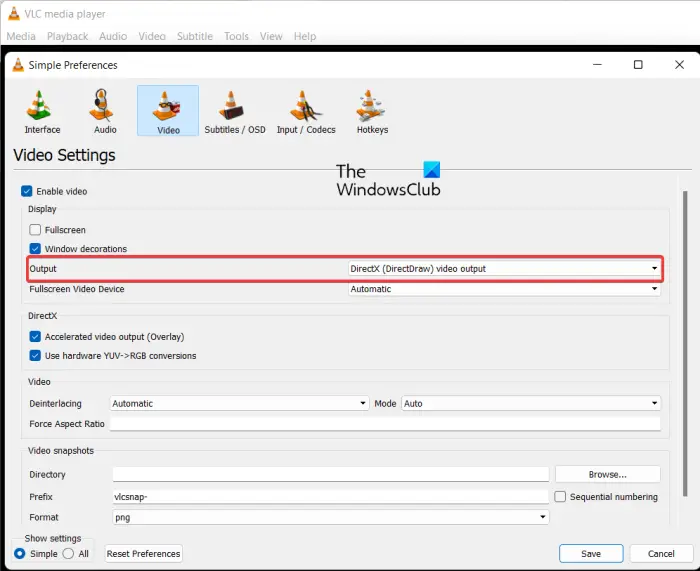700x571 pixels.
Task: Open the View menu
Action: point(271,36)
